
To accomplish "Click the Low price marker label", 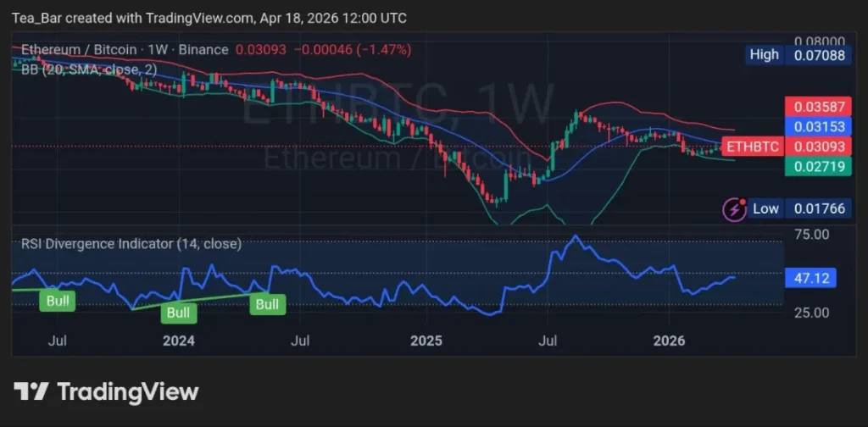I will click(765, 208).
